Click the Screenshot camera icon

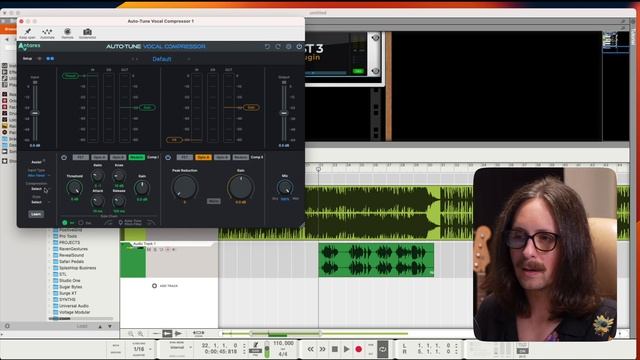87,31
